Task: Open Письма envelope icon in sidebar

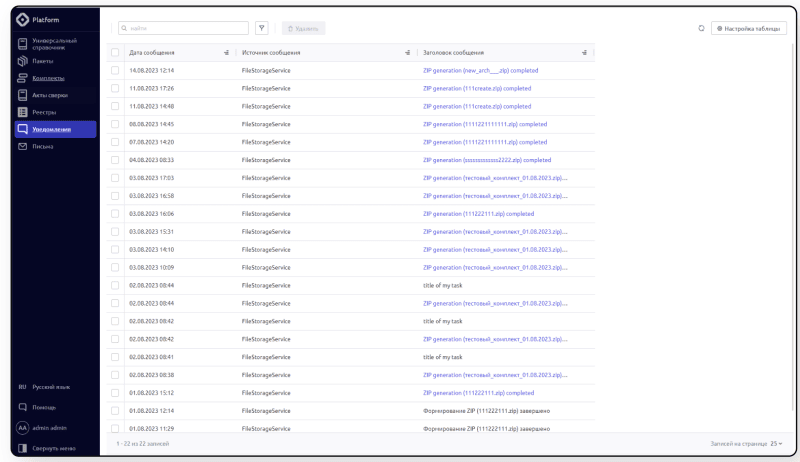Action: (22, 146)
